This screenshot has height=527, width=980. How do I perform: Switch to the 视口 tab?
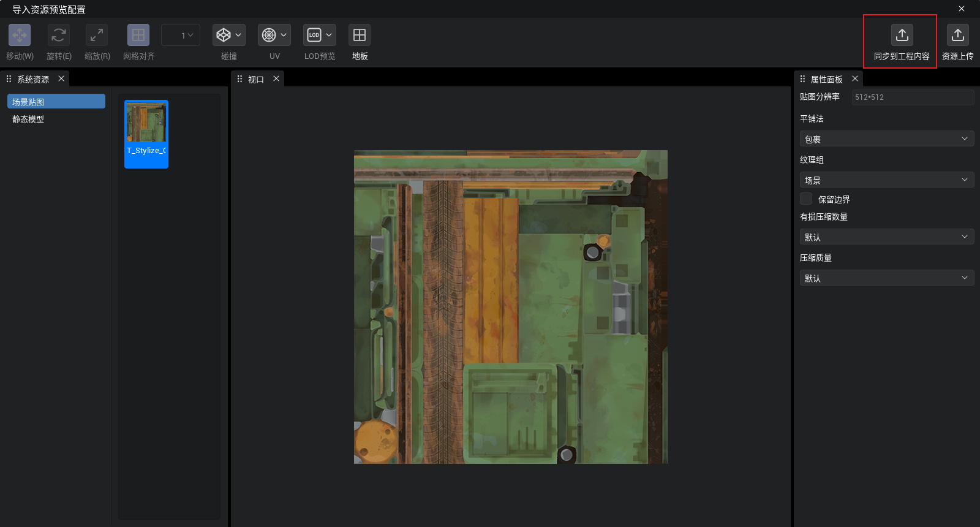[x=256, y=79]
